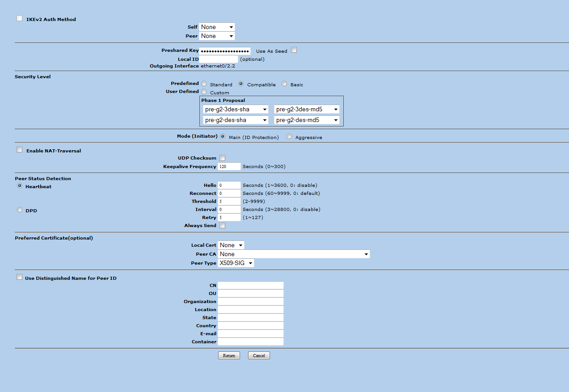Image resolution: width=569 pixels, height=392 pixels.
Task: Tick the Use As Seed checkbox
Action: tap(294, 50)
